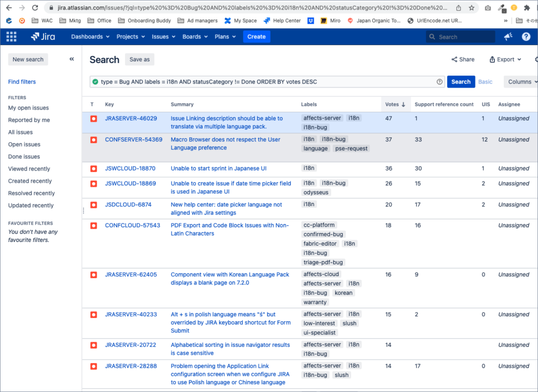
Task: Click the bug type icon for JSDCLOUD-6874
Action: pyautogui.click(x=94, y=205)
